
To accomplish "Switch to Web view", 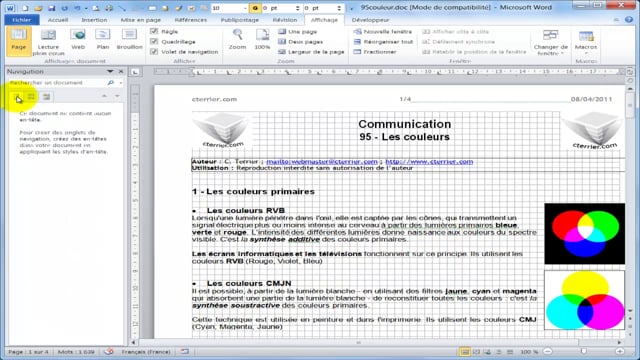I will tap(78, 41).
